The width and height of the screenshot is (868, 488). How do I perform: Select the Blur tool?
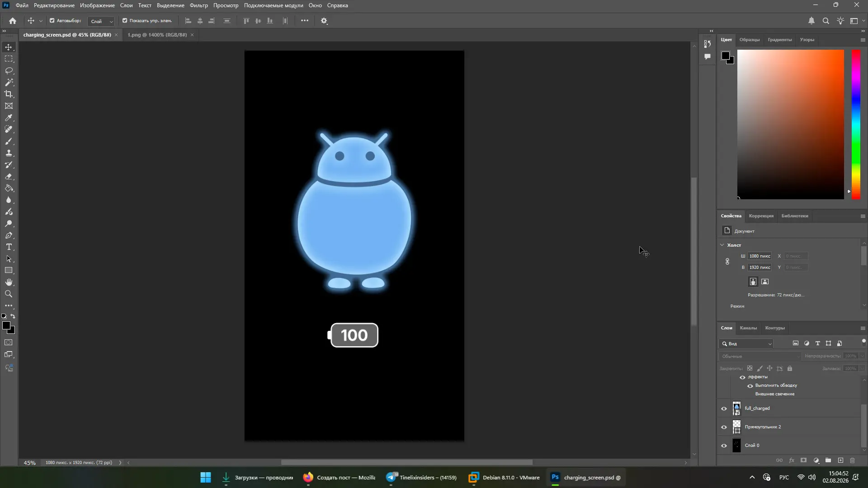pos(9,200)
